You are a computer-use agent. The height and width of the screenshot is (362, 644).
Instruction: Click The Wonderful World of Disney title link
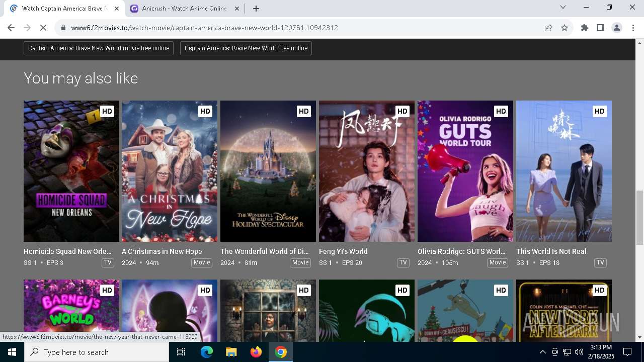265,251
